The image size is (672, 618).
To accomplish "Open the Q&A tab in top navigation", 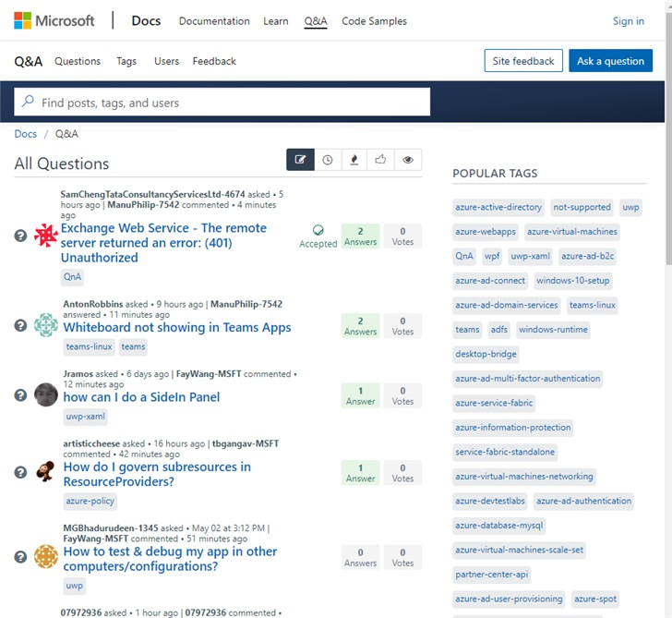I will [316, 21].
